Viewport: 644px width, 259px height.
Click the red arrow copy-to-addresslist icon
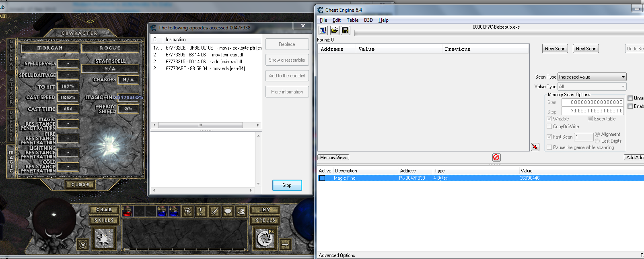[535, 147]
